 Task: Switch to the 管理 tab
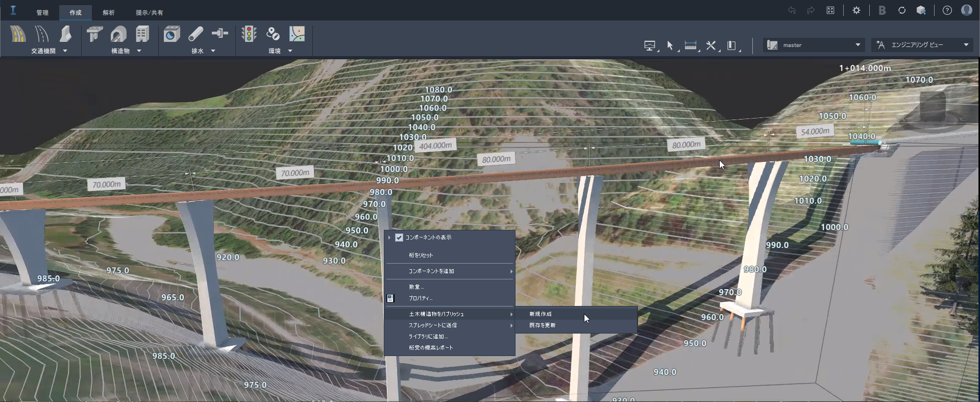(42, 12)
